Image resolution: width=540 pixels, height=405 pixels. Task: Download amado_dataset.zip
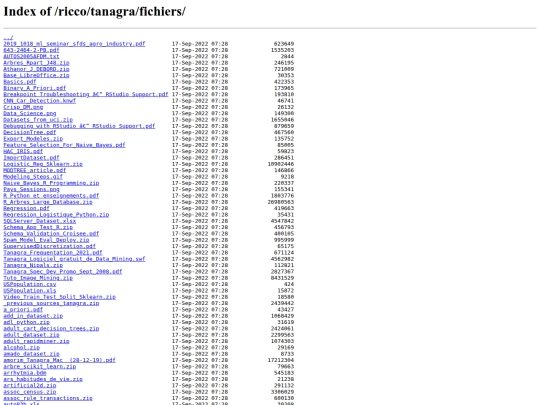[31, 354]
